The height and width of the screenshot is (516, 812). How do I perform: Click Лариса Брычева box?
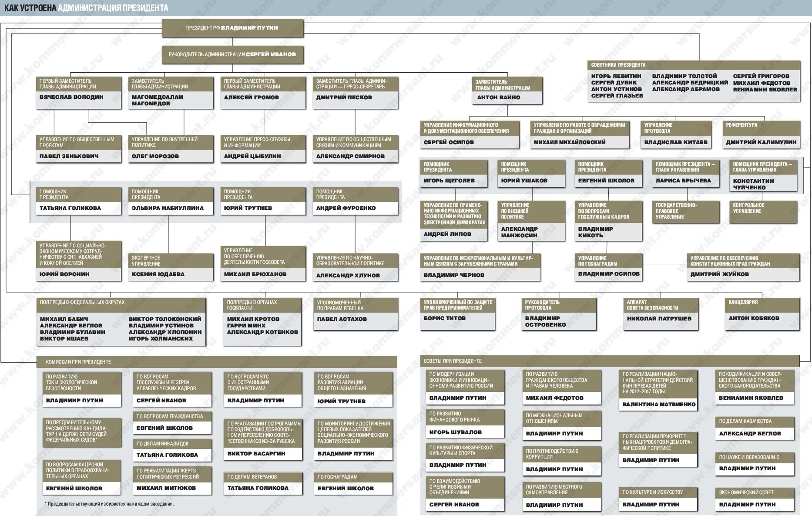(686, 174)
